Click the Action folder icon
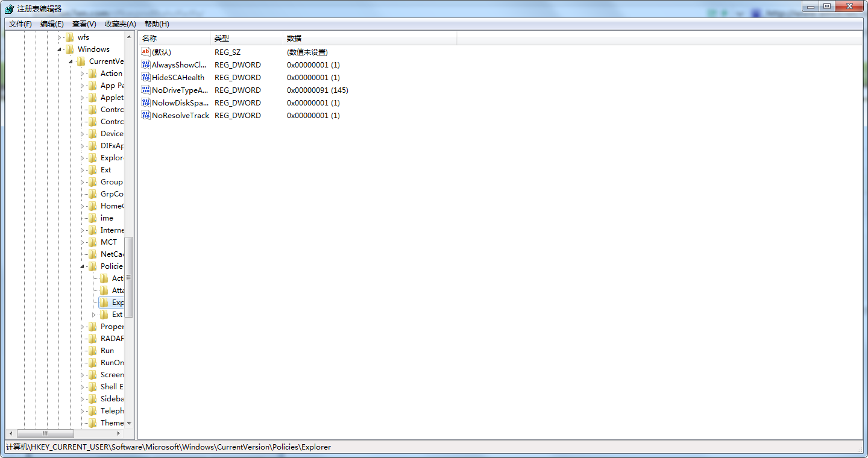Viewport: 868px width, 458px height. 92,74
